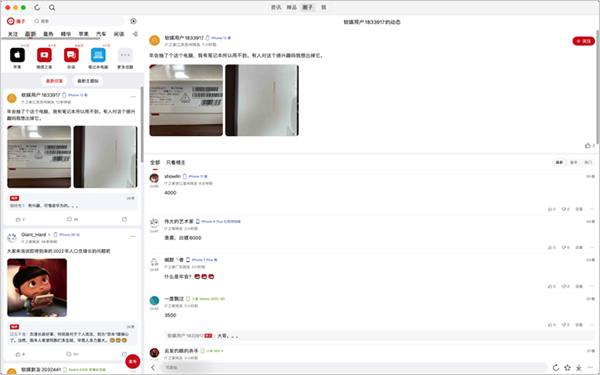
Task: Share the Giant_Hard post
Action: pos(124,354)
